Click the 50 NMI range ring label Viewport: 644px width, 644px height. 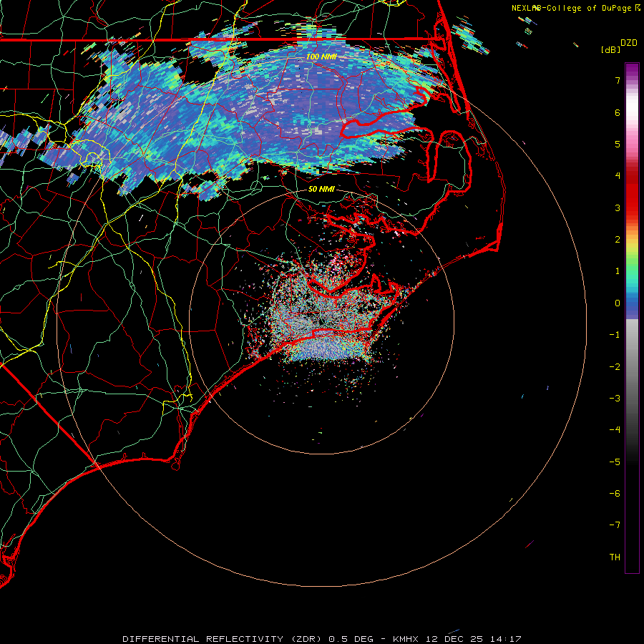[x=321, y=189]
